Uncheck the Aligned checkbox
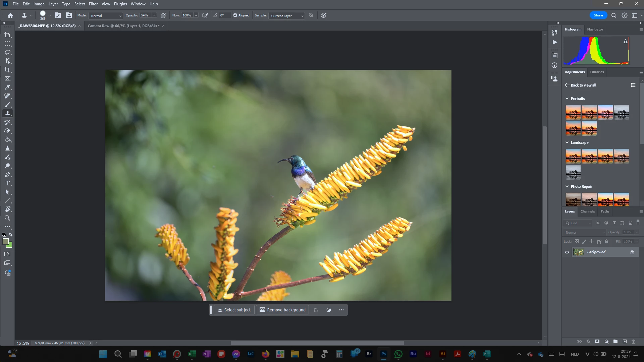Screen dimensions: 644x362 click(235, 15)
